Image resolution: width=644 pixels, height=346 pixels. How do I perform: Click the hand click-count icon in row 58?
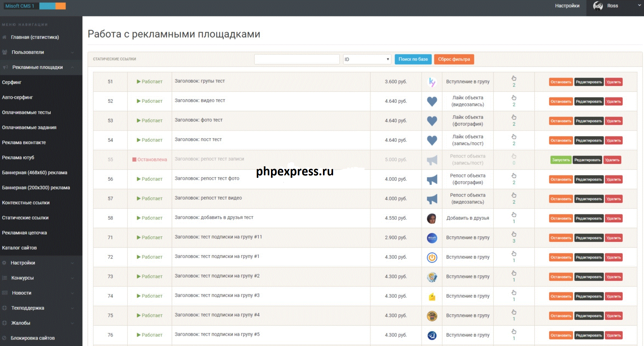(514, 214)
